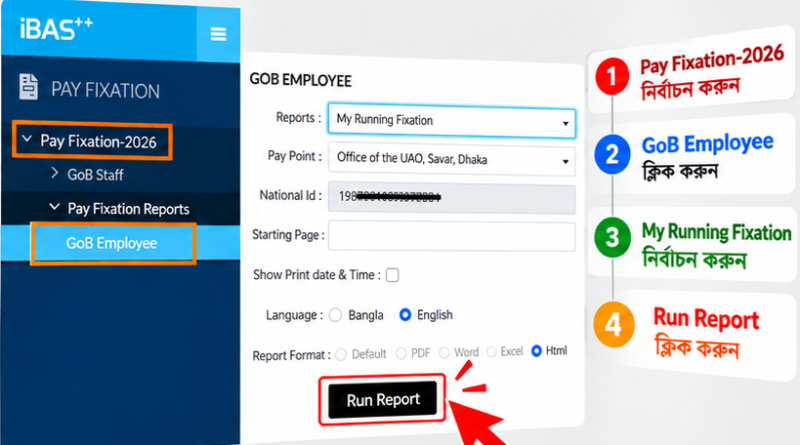Select English language radio button
This screenshot has height=445, width=800.
(405, 315)
